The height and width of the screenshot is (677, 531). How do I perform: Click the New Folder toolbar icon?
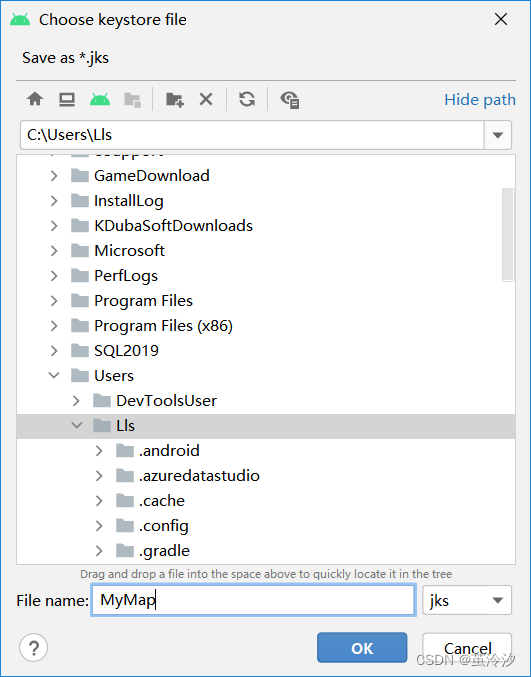(175, 99)
